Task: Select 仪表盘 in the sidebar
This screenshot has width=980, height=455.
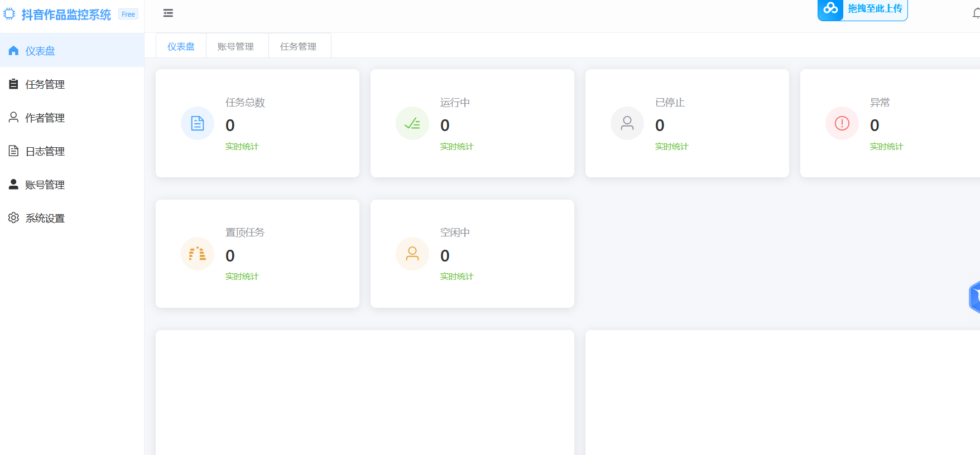Action: click(x=40, y=51)
